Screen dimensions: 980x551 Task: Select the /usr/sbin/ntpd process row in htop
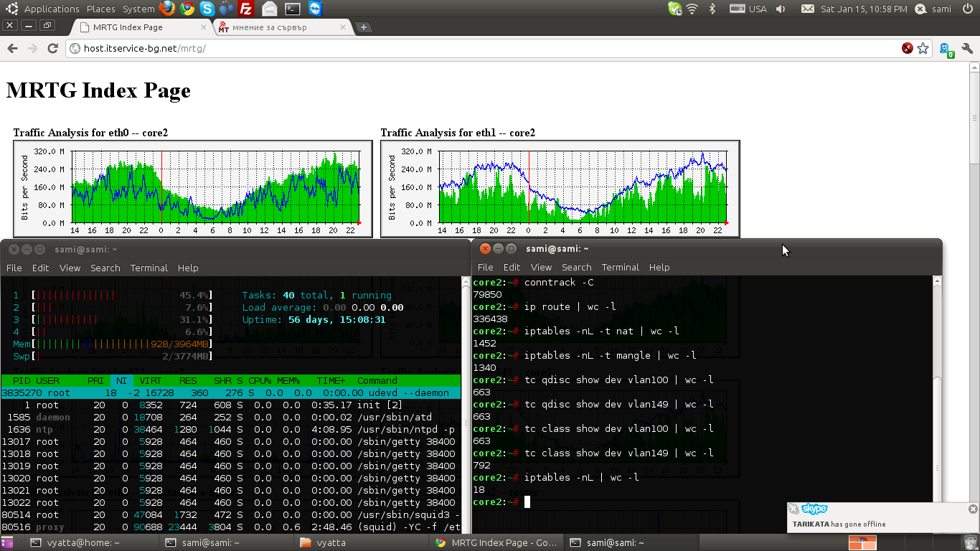pyautogui.click(x=230, y=429)
